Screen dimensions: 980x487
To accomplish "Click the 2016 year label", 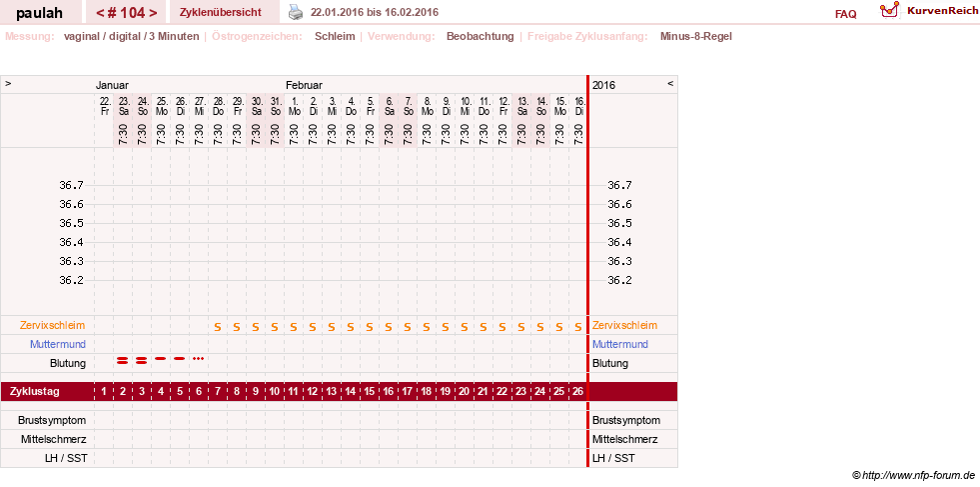I will pyautogui.click(x=603, y=85).
